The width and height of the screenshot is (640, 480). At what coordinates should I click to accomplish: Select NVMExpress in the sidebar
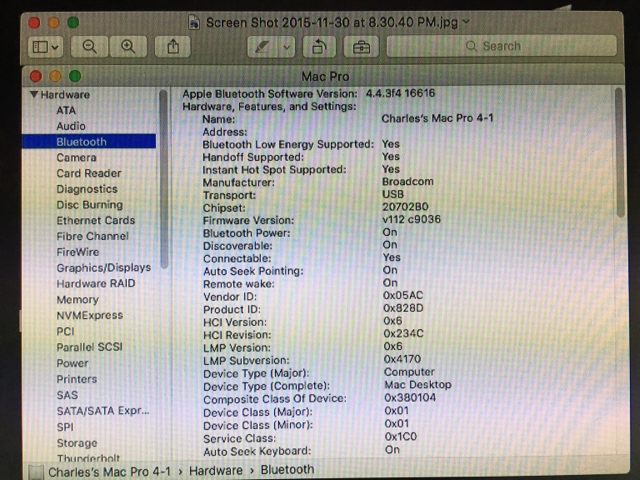(89, 316)
